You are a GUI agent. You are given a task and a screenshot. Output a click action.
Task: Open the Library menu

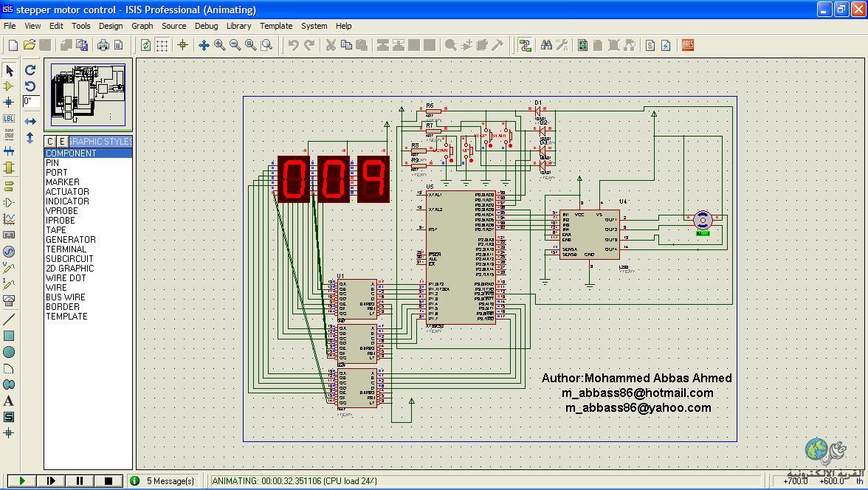pyautogui.click(x=238, y=26)
